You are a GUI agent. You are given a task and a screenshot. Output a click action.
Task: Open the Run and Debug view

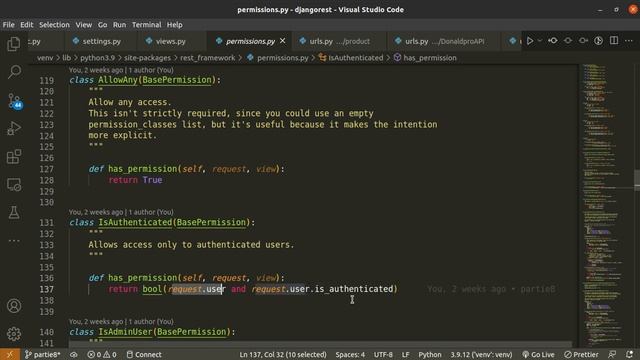pyautogui.click(x=14, y=128)
